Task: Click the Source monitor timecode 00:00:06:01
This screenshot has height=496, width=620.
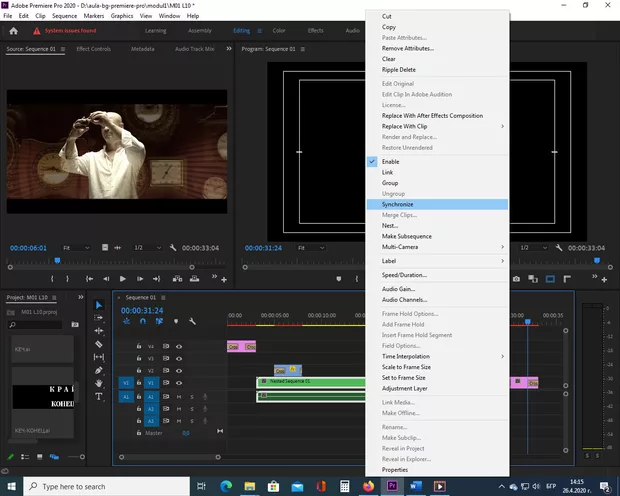Action: (x=28, y=247)
